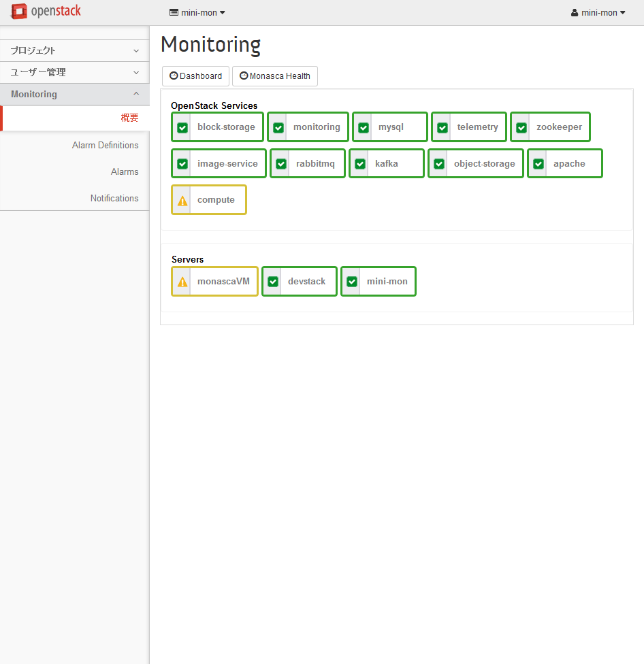Screen dimensions: 644x664
Task: Click the green check icon for rabbitmq
Action: (x=281, y=164)
